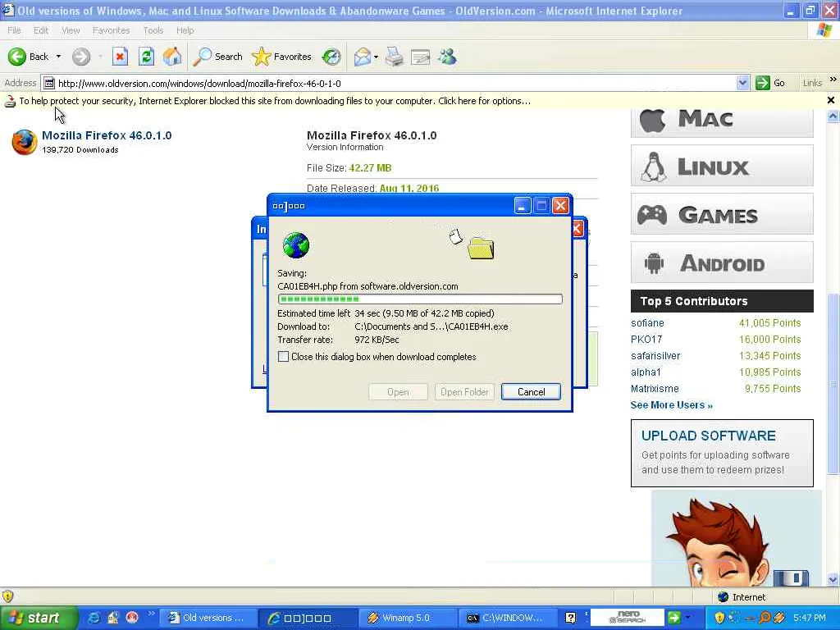The height and width of the screenshot is (630, 840).
Task: Click the system tray clock 5:47 PM
Action: point(810,618)
